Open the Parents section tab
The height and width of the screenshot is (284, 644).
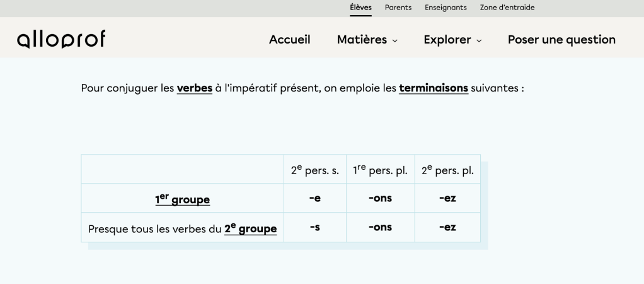point(398,8)
